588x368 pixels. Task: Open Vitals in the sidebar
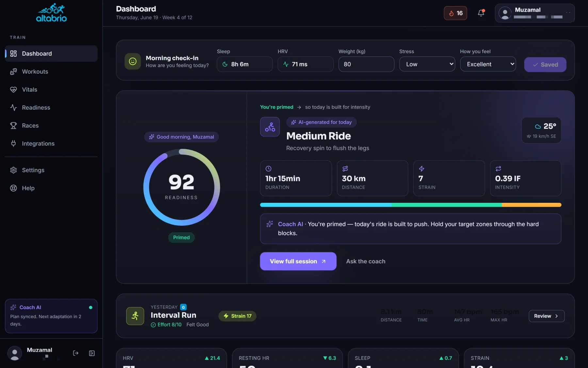point(51,90)
